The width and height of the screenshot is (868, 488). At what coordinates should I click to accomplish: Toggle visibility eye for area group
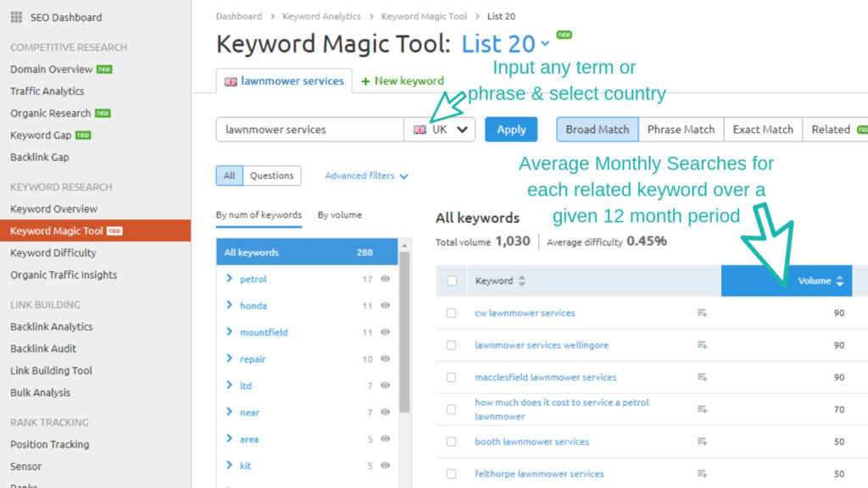(386, 439)
